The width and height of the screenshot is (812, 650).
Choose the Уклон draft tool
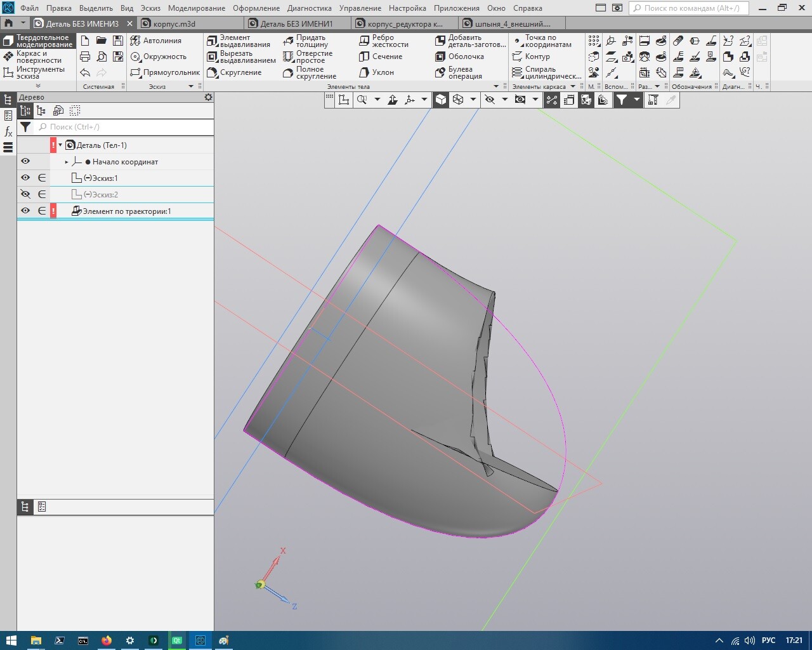point(377,72)
